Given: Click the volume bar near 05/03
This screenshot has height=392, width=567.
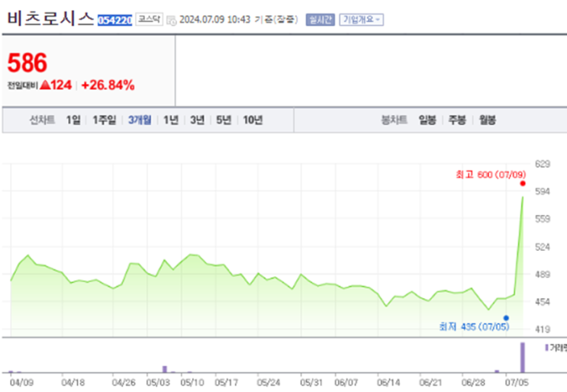Looking at the screenshot, I should (x=165, y=369).
